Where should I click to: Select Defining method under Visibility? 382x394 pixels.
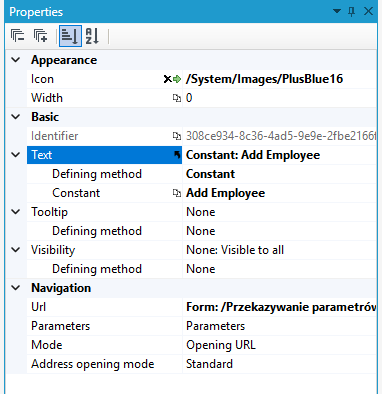97,269
